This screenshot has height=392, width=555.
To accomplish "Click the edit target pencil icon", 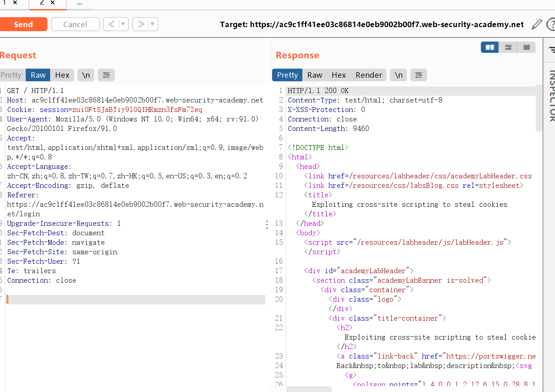I will [x=536, y=24].
